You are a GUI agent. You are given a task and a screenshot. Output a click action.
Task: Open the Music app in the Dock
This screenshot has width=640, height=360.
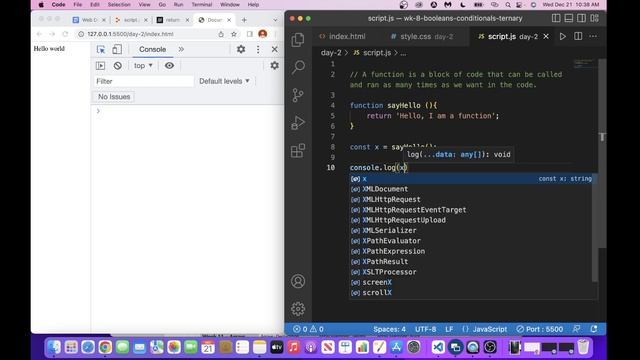click(x=293, y=347)
